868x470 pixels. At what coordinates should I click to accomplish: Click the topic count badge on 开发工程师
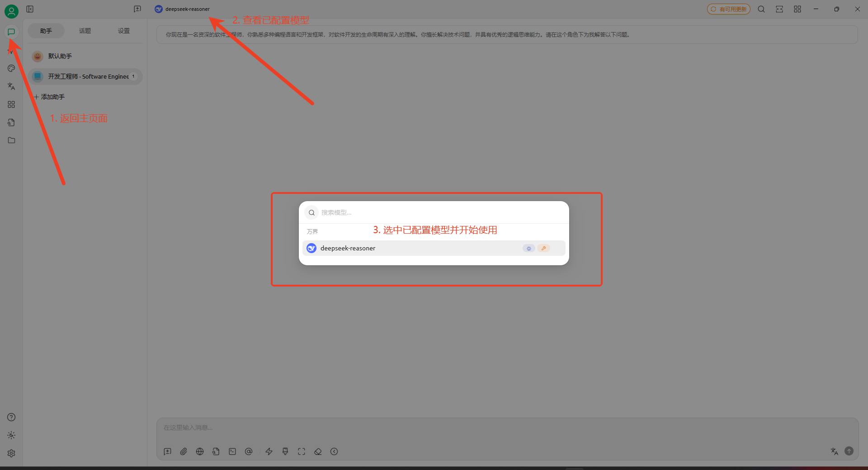tap(133, 76)
